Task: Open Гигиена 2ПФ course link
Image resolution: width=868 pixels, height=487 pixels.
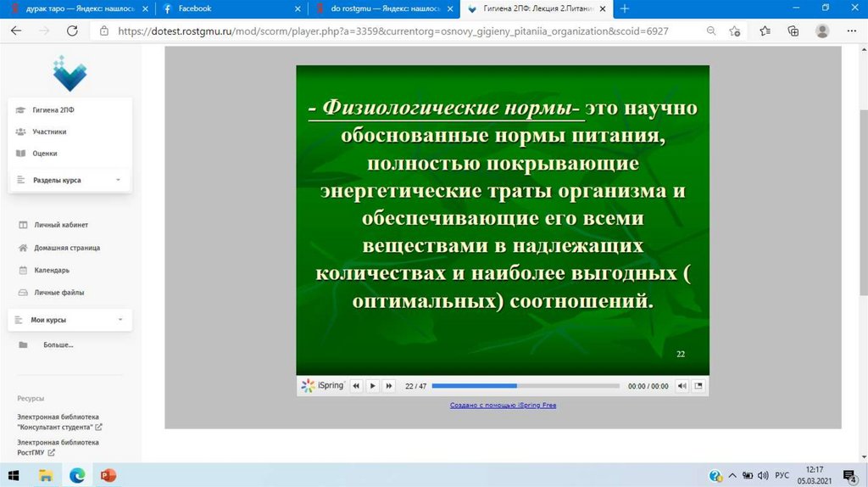Action: coord(53,109)
